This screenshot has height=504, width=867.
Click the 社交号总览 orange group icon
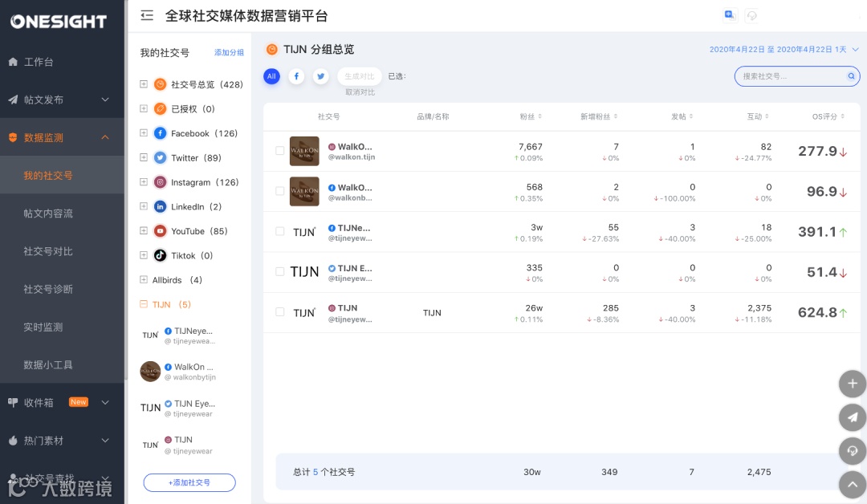(160, 84)
